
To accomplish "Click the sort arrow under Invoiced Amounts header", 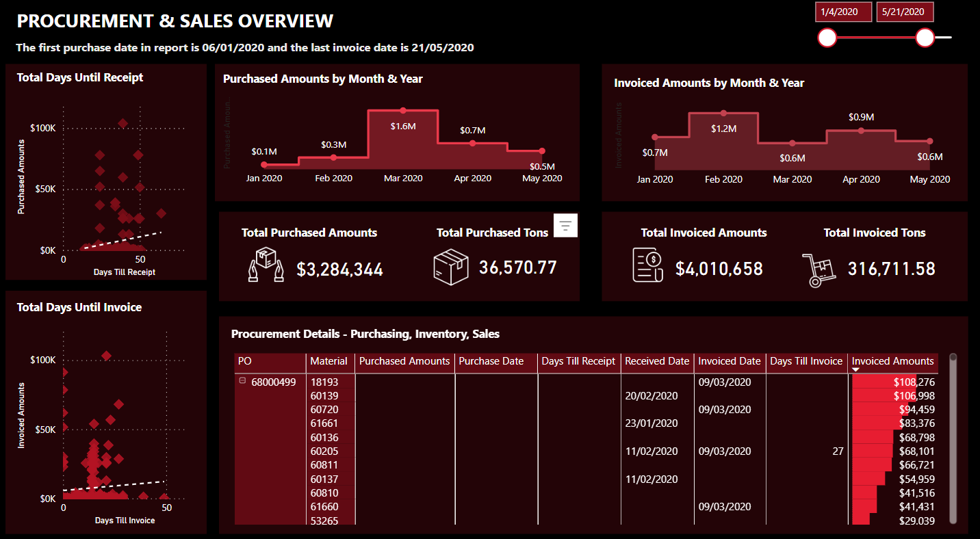I will pos(855,370).
